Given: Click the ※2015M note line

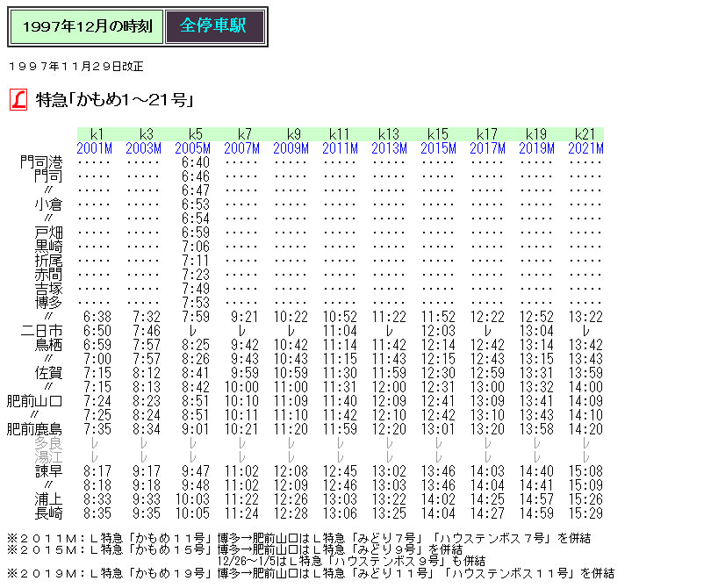Looking at the screenshot, I should pos(235,549).
